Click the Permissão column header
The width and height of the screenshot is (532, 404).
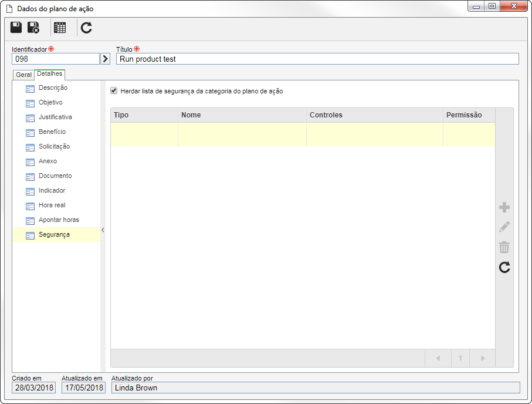[x=469, y=115]
